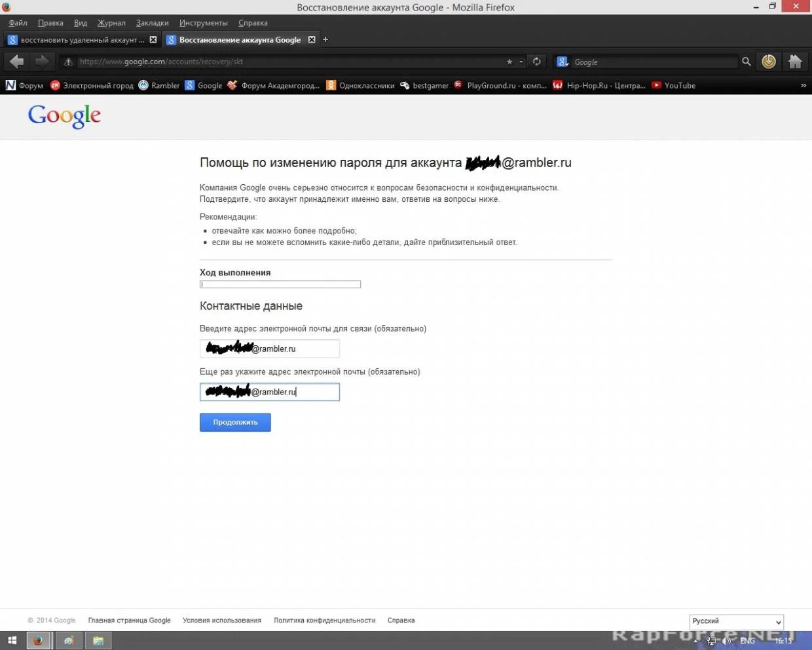
Task: Click the Ход выполнения progress bar
Action: 280,284
